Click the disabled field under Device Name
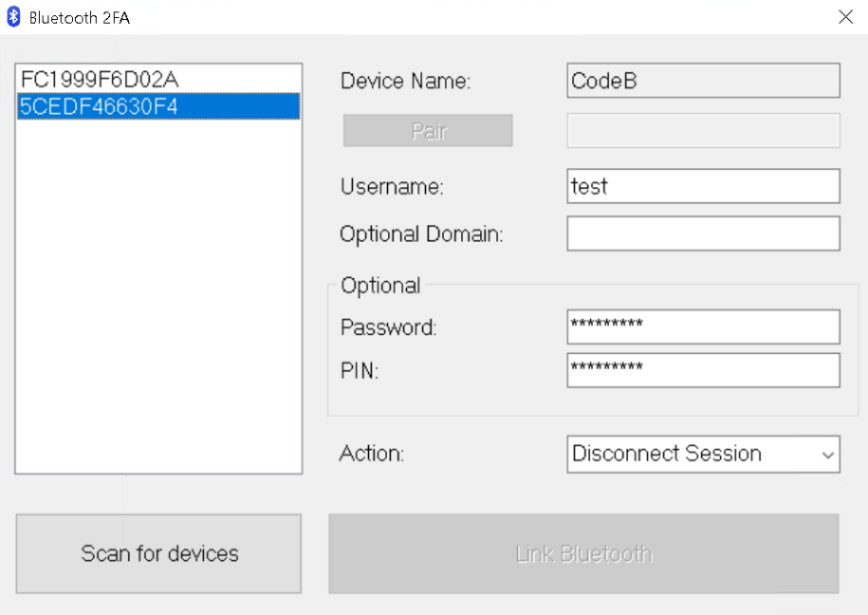Image resolution: width=868 pixels, height=615 pixels. [702, 130]
